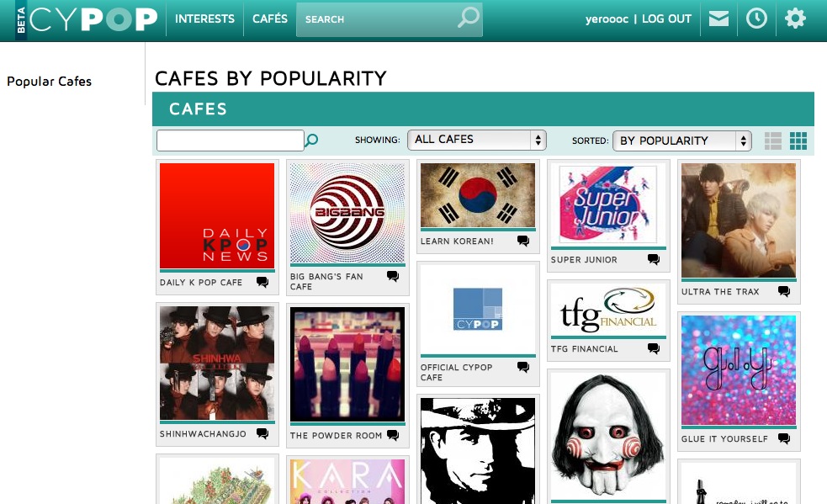Viewport: 827px width, 504px height.
Task: Open the Cafés menu
Action: [269, 19]
